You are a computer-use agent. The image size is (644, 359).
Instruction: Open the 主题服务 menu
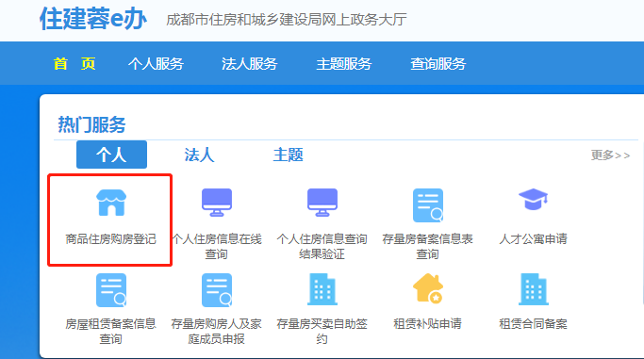pyautogui.click(x=344, y=63)
